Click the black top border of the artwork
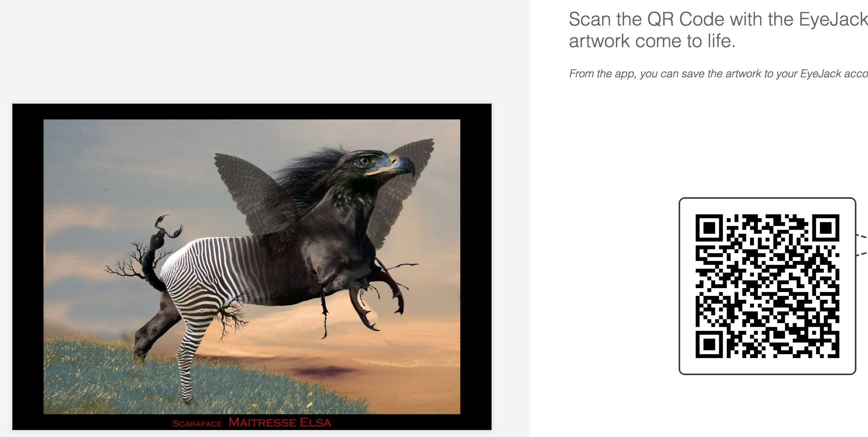The height and width of the screenshot is (437, 868). click(252, 111)
